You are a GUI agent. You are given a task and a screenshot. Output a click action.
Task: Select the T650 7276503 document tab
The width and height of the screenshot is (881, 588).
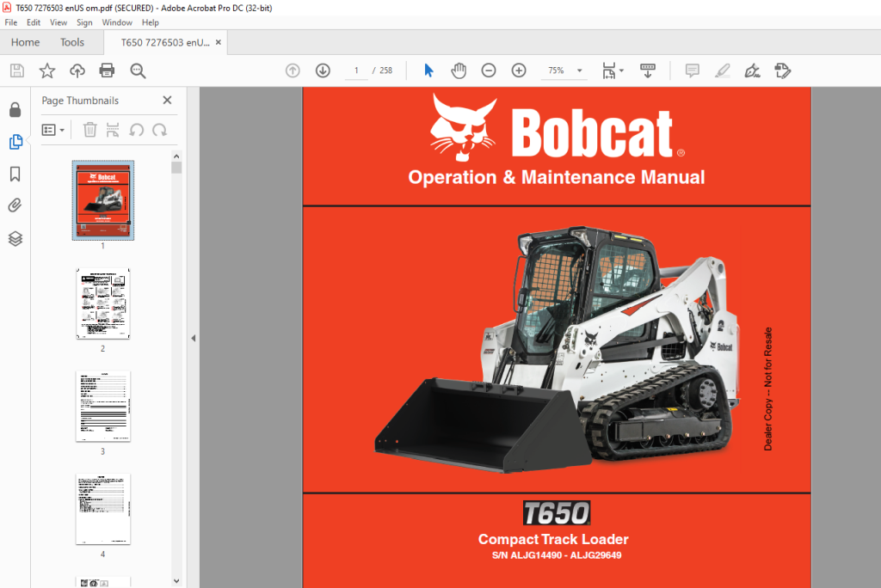[165, 43]
